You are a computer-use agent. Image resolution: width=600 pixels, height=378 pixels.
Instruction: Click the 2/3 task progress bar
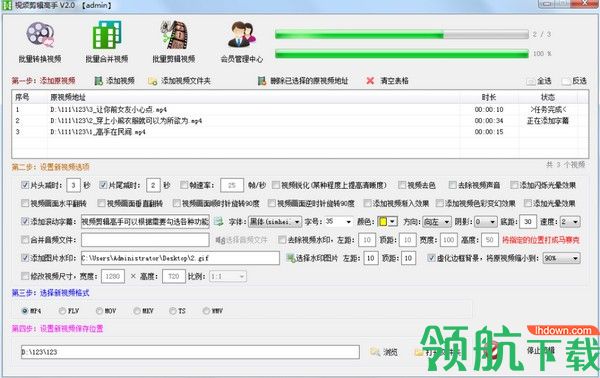pyautogui.click(x=402, y=35)
